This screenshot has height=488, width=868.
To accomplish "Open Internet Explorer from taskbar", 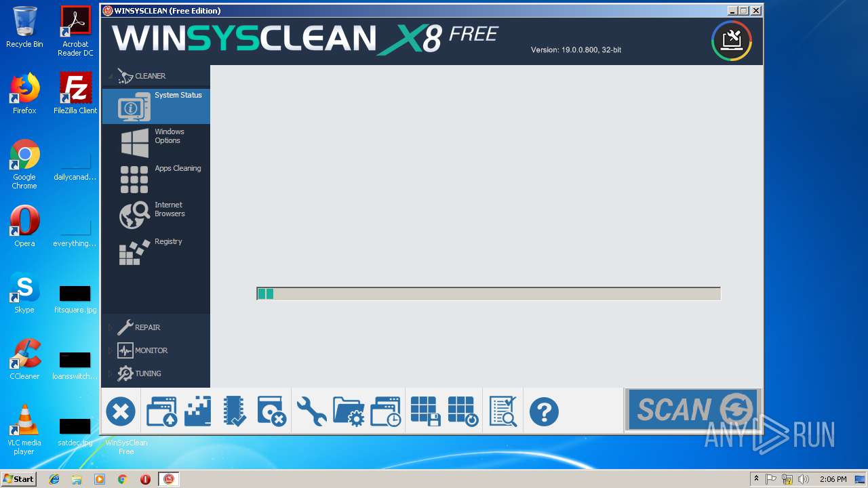I will [54, 479].
